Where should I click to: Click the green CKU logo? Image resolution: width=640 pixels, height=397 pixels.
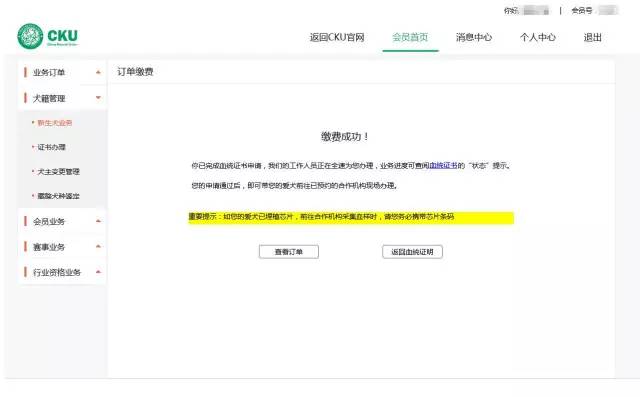(x=48, y=36)
